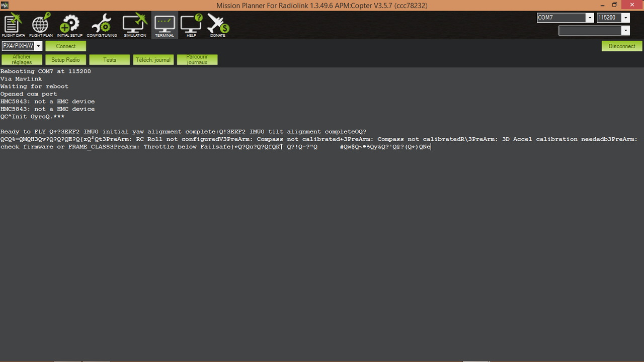This screenshot has height=362, width=644.
Task: Click the Tests button
Action: 110,60
